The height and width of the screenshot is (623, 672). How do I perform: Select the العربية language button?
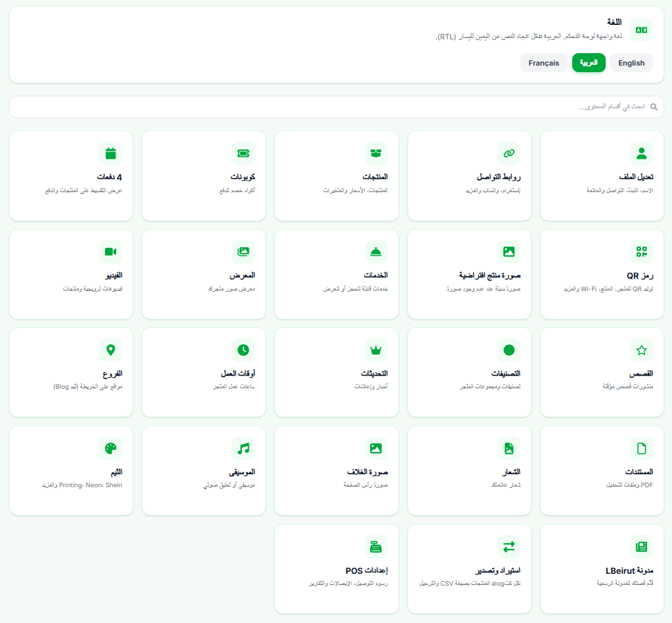tap(589, 63)
